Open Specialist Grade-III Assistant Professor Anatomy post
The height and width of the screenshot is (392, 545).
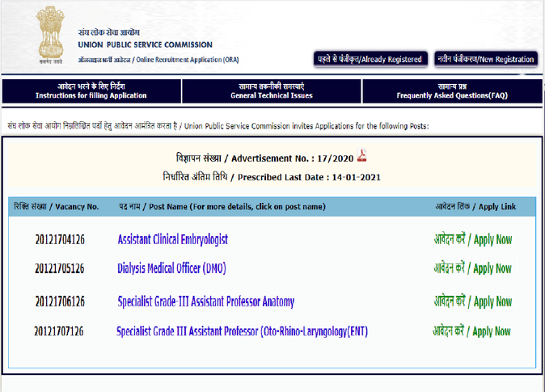pos(205,302)
